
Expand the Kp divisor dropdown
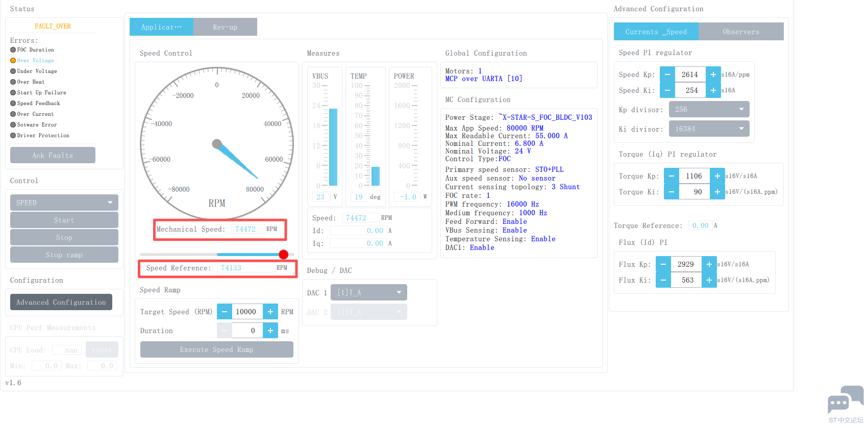708,109
